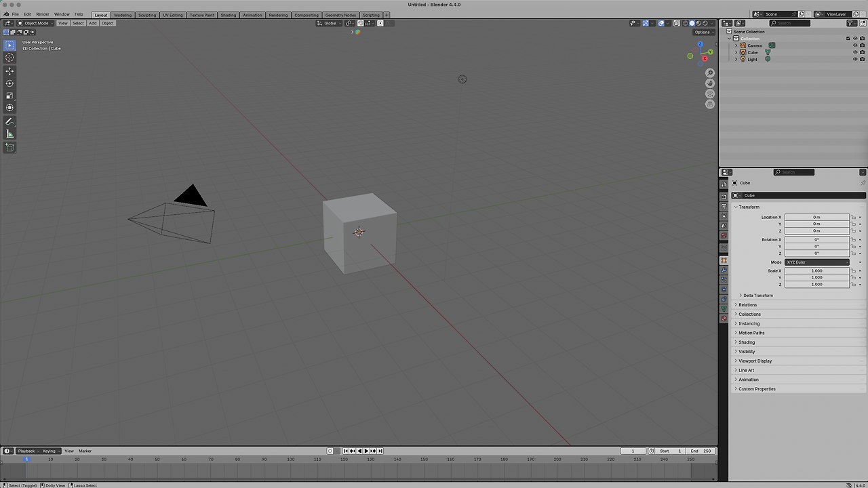Open the timeline Keying popover
Image resolution: width=868 pixels, height=488 pixels.
[50, 451]
